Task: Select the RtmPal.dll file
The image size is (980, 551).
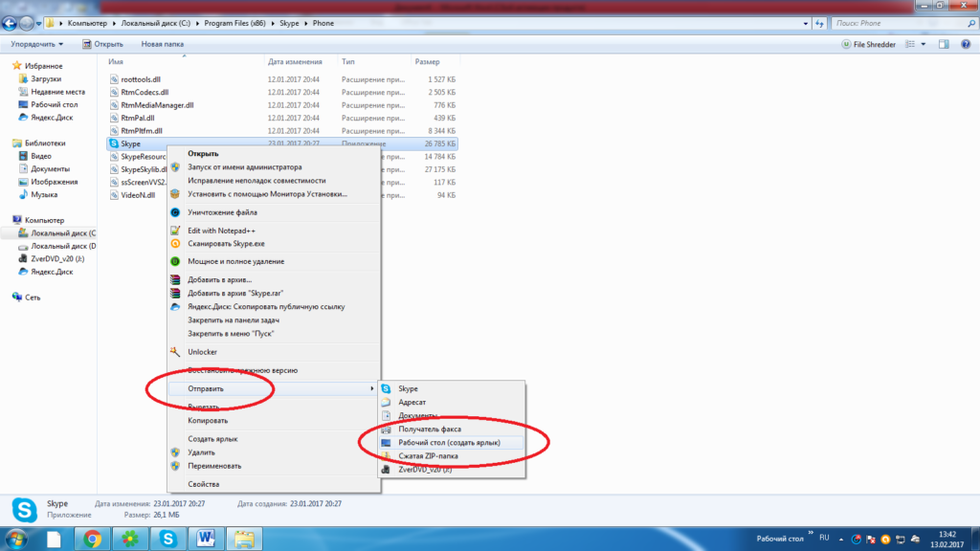Action: point(138,118)
